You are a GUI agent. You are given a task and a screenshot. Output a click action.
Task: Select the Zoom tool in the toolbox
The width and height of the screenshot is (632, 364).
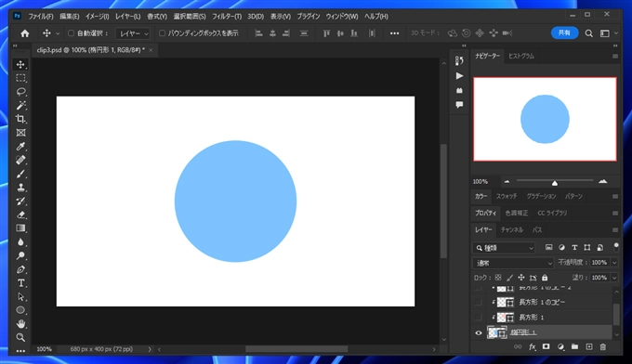point(20,337)
